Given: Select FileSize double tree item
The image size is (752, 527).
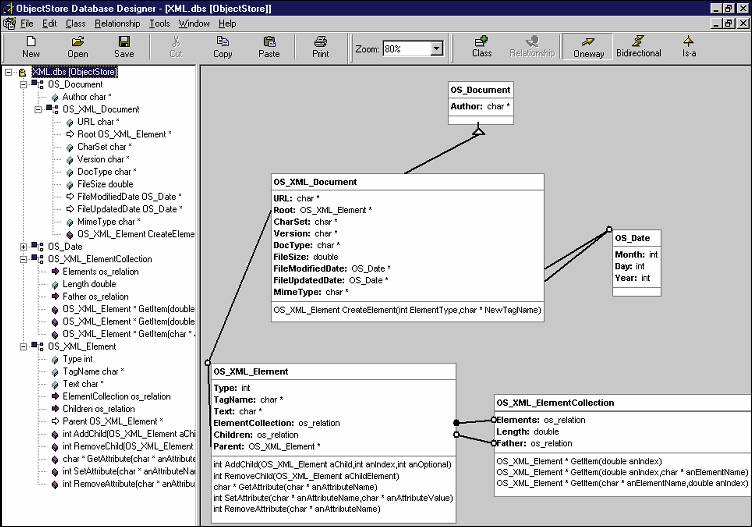Looking at the screenshot, I should [105, 184].
